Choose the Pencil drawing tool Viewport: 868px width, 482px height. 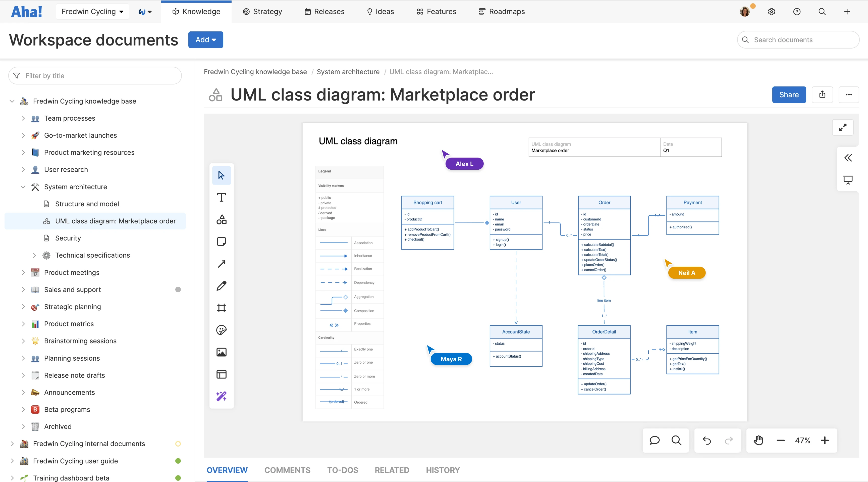pyautogui.click(x=221, y=286)
